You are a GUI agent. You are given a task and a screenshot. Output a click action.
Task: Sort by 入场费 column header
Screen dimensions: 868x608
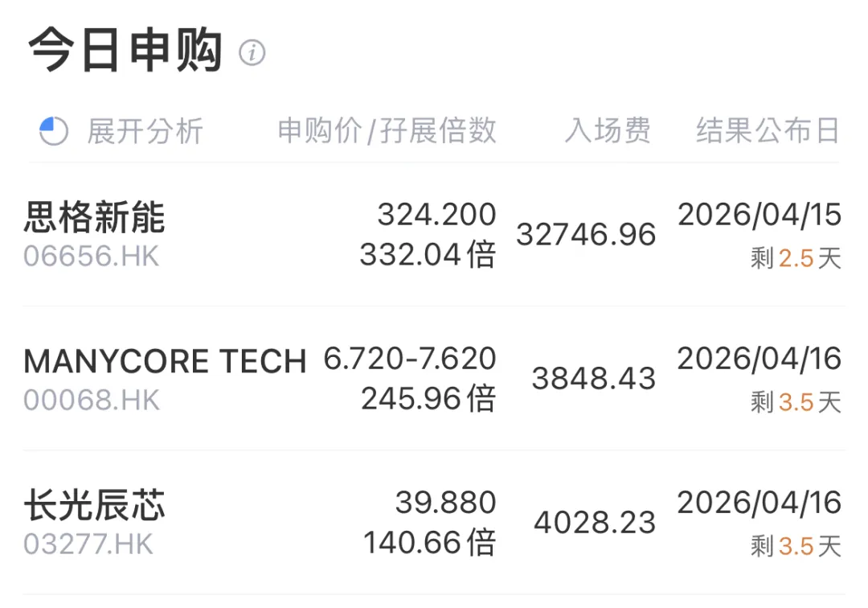point(607,131)
